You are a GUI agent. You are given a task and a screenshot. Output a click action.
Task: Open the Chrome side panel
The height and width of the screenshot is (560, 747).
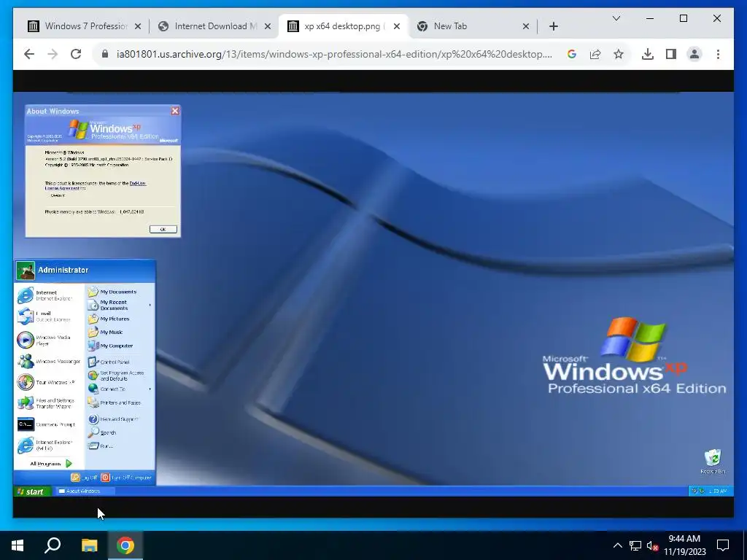671,54
